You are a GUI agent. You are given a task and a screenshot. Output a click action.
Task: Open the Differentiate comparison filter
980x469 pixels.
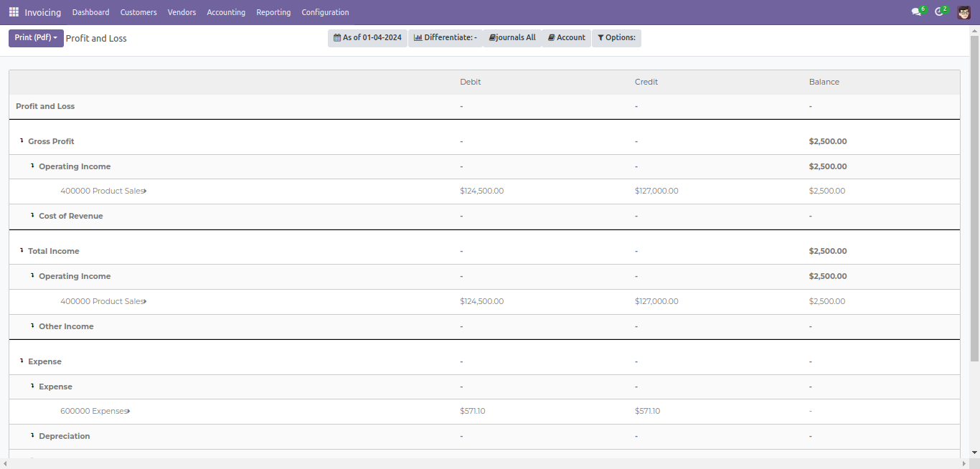[x=445, y=38]
